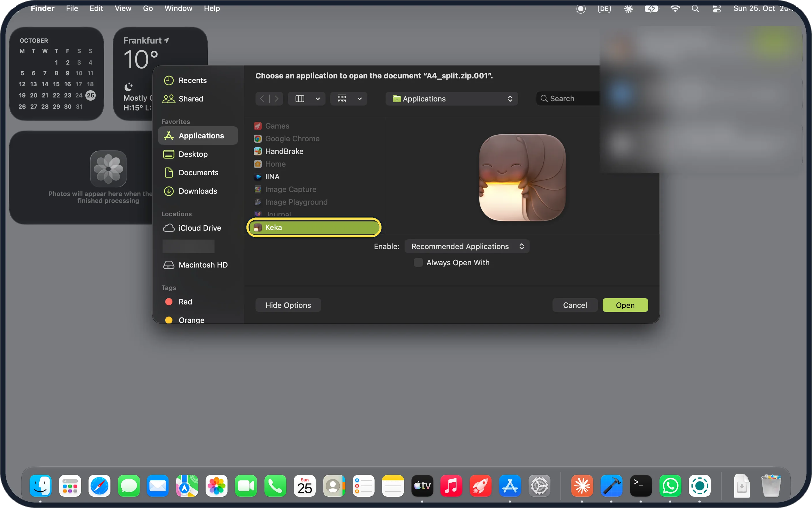Open Spotlight search in the menu bar

(696, 9)
